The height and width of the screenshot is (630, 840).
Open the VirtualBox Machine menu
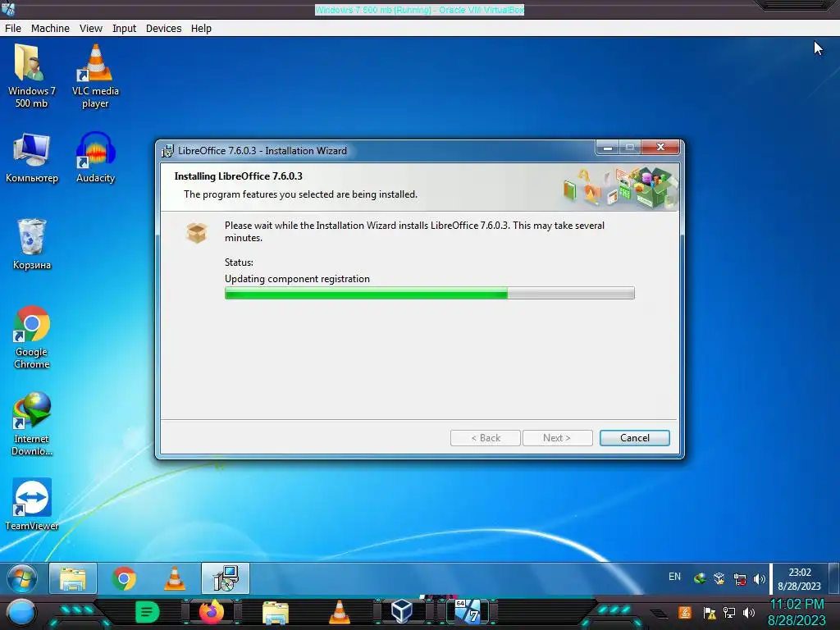50,29
